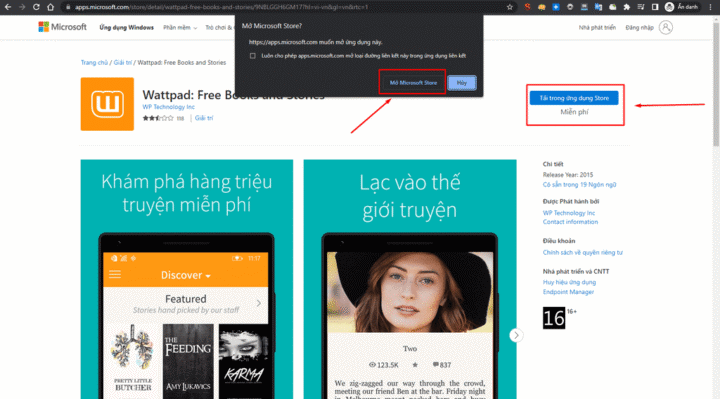
Task: Open the cloud-shaped extension icon
Action: click(613, 7)
